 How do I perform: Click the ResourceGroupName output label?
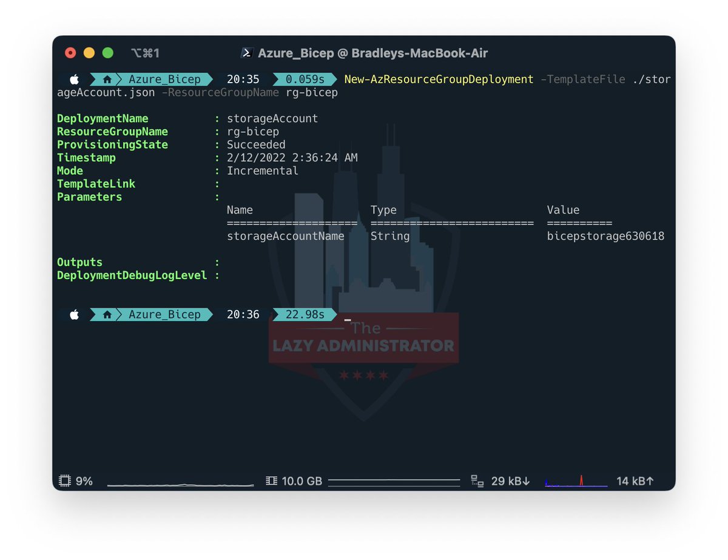(112, 132)
